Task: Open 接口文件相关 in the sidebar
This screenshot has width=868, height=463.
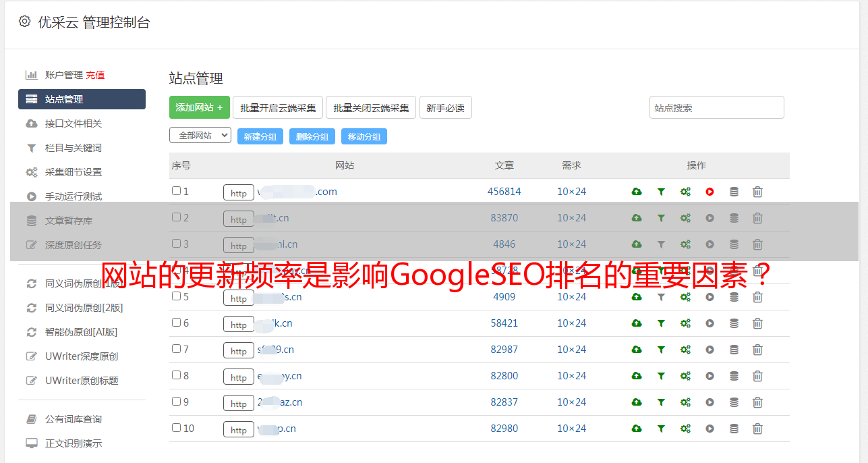Action: 73,124
